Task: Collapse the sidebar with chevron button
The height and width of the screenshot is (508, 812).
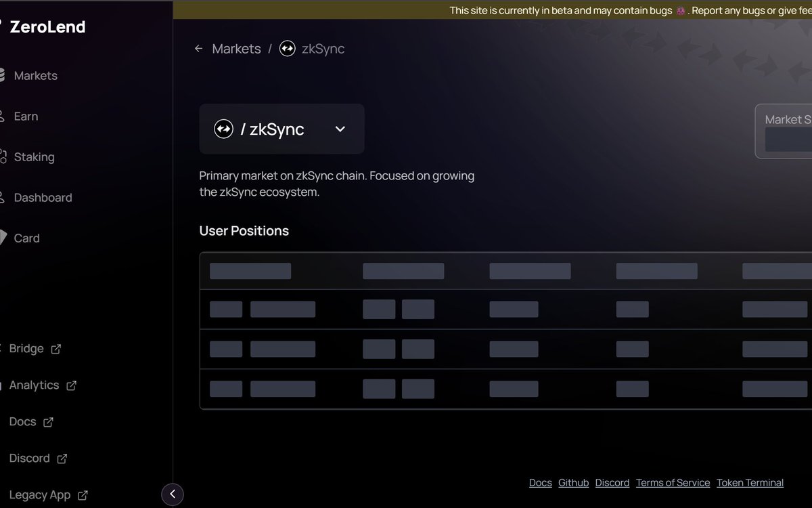Action: tap(173, 494)
